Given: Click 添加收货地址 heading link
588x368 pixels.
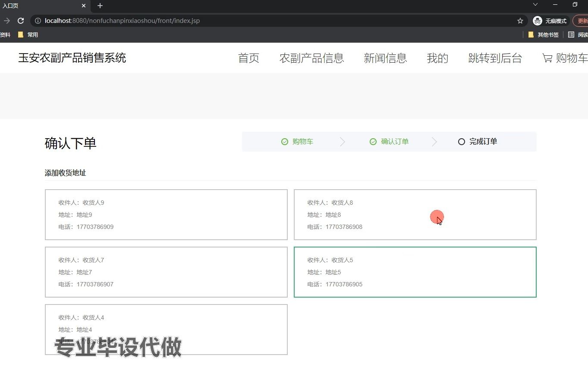Looking at the screenshot, I should click(66, 173).
